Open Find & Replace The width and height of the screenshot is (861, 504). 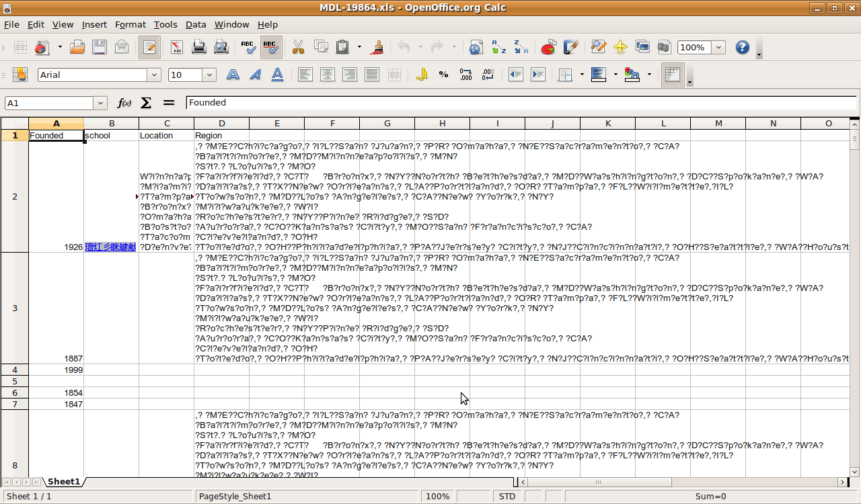pos(598,47)
